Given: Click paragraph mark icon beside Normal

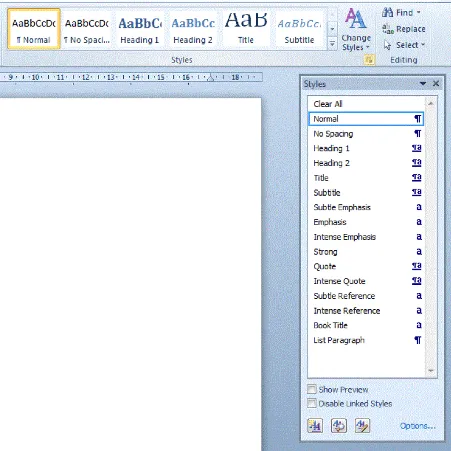Looking at the screenshot, I should click(x=418, y=119).
